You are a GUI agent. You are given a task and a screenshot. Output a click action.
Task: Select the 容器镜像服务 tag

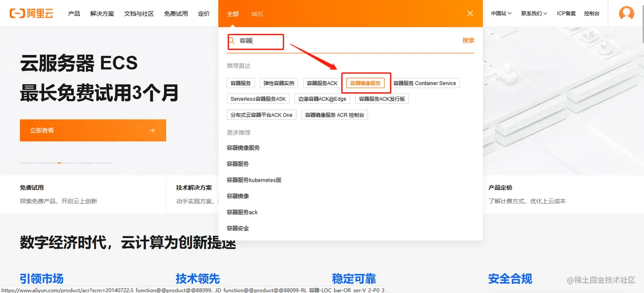pyautogui.click(x=365, y=83)
